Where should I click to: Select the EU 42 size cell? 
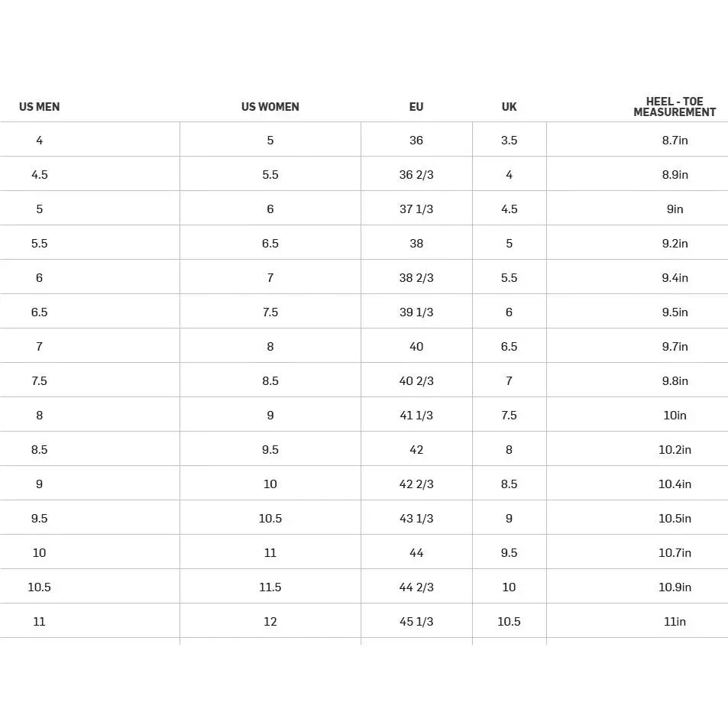tap(416, 449)
